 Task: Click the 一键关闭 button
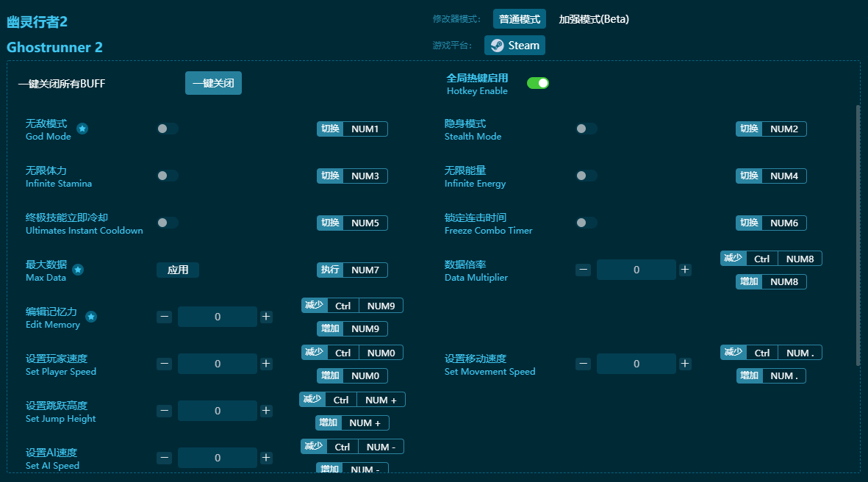pyautogui.click(x=213, y=83)
